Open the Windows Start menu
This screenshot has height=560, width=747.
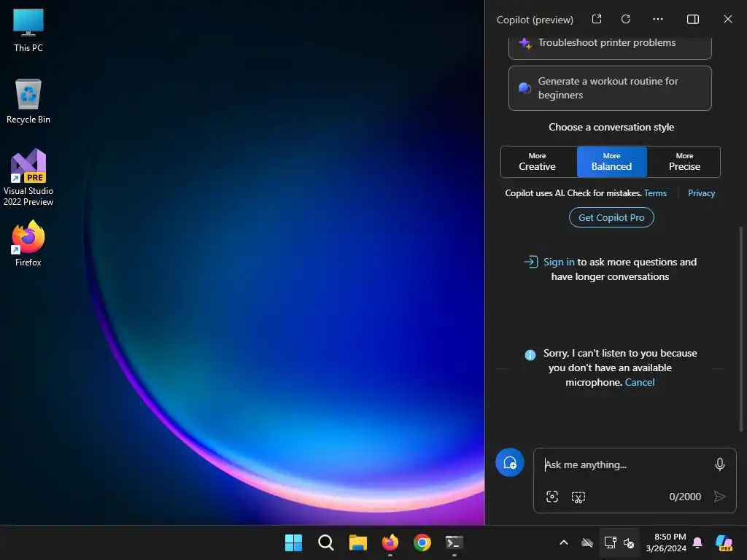click(x=293, y=542)
